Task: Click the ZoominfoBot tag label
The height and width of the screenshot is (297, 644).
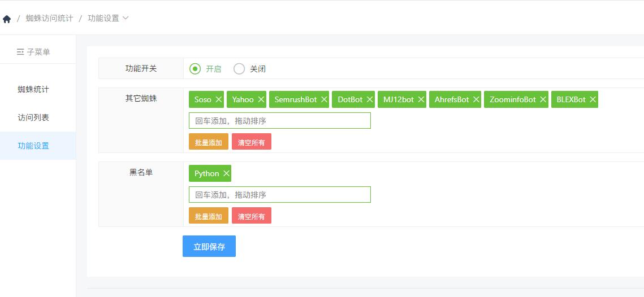Action: (513, 100)
